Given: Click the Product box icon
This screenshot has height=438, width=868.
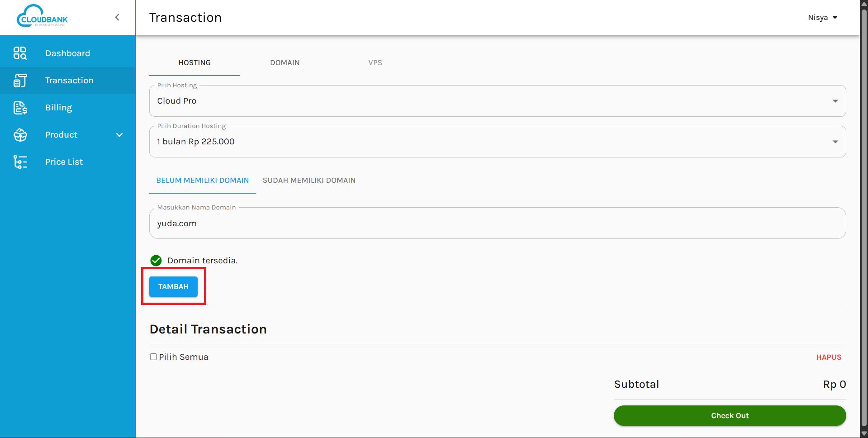Looking at the screenshot, I should point(20,135).
